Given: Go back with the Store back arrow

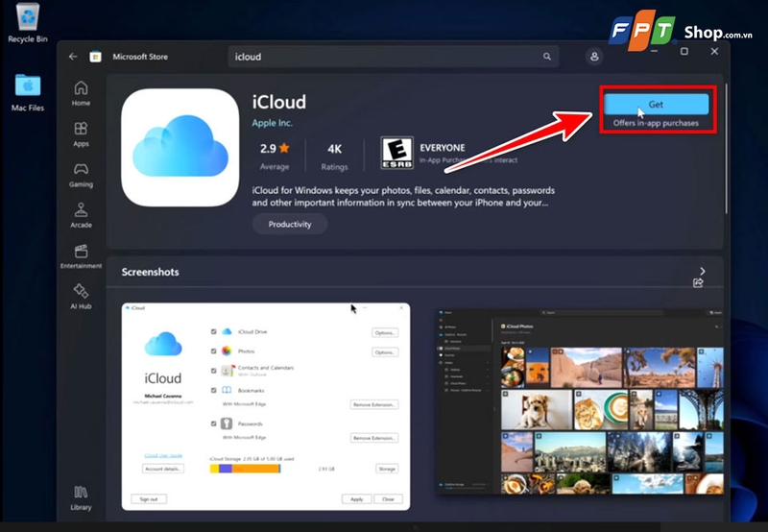Looking at the screenshot, I should point(73,57).
